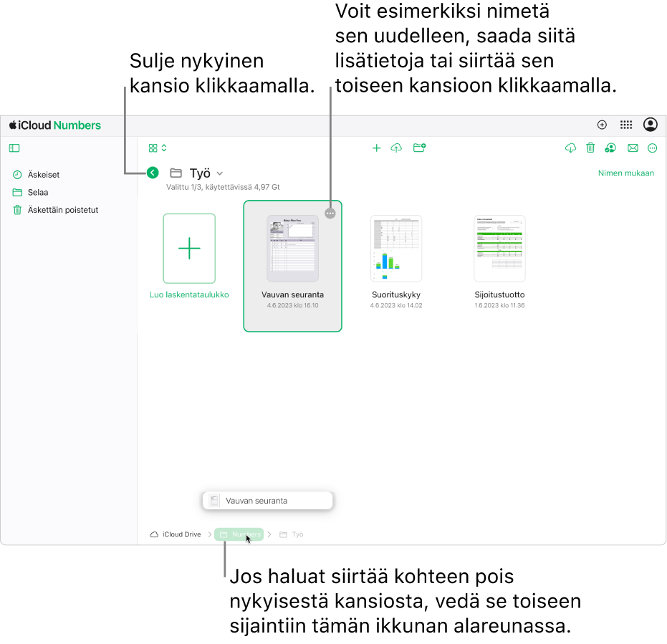The width and height of the screenshot is (667, 644).
Task: Click the circled plus icon in header
Action: pyautogui.click(x=602, y=125)
